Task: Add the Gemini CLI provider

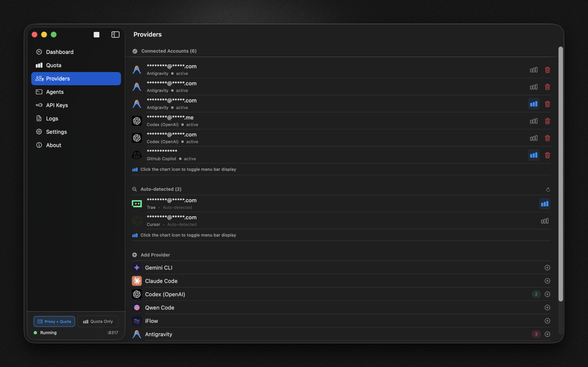Action: [547, 268]
